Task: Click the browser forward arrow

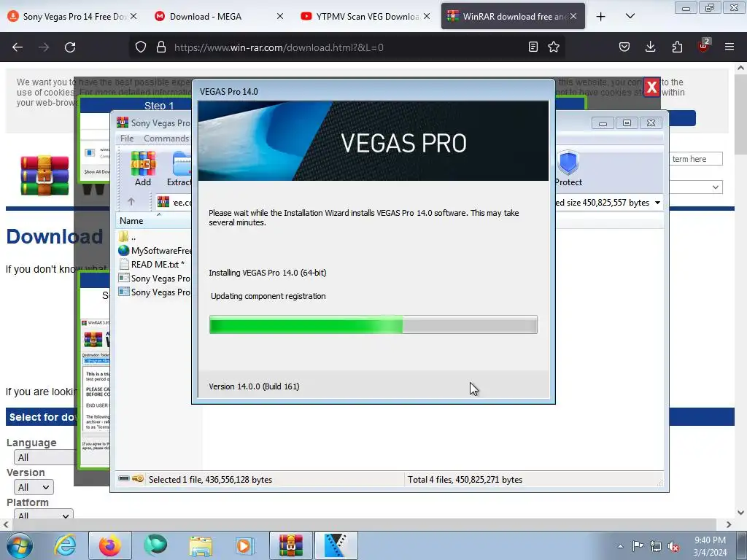Action: [44, 47]
